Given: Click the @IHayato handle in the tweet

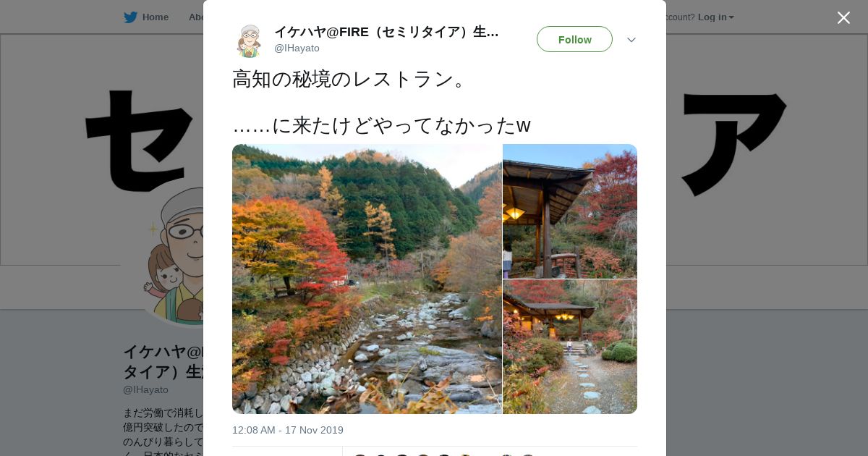Looking at the screenshot, I should pyautogui.click(x=297, y=48).
